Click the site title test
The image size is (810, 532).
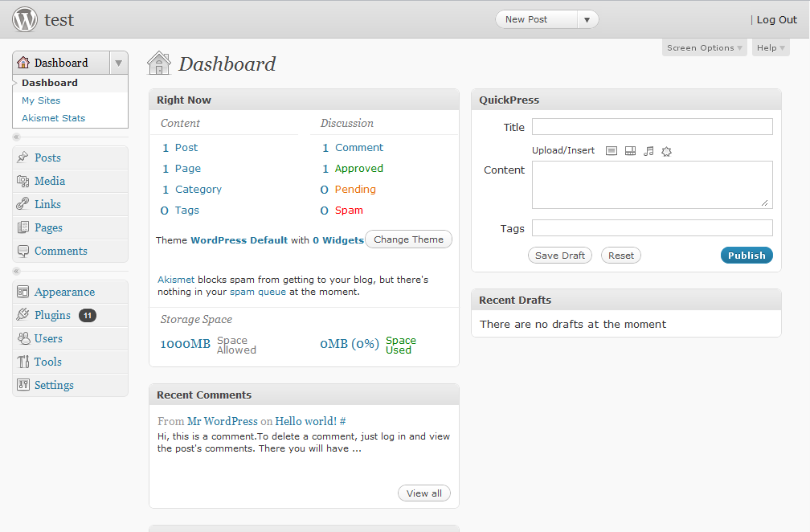(59, 19)
